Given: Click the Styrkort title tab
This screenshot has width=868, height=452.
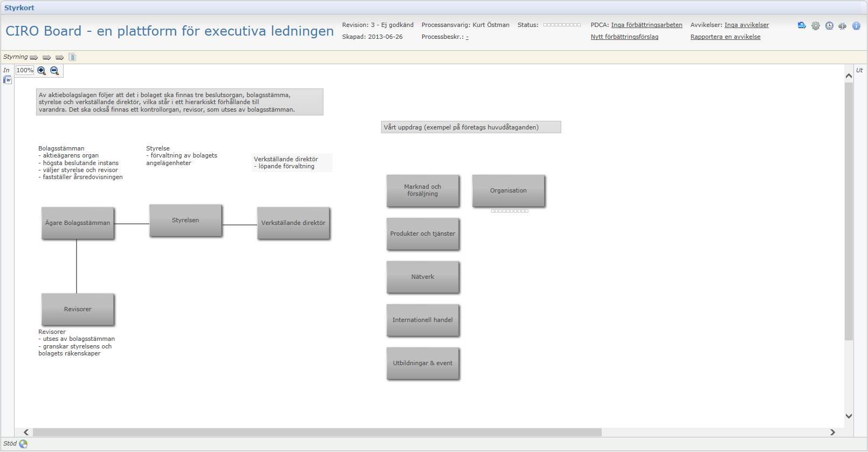Looking at the screenshot, I should (x=19, y=8).
